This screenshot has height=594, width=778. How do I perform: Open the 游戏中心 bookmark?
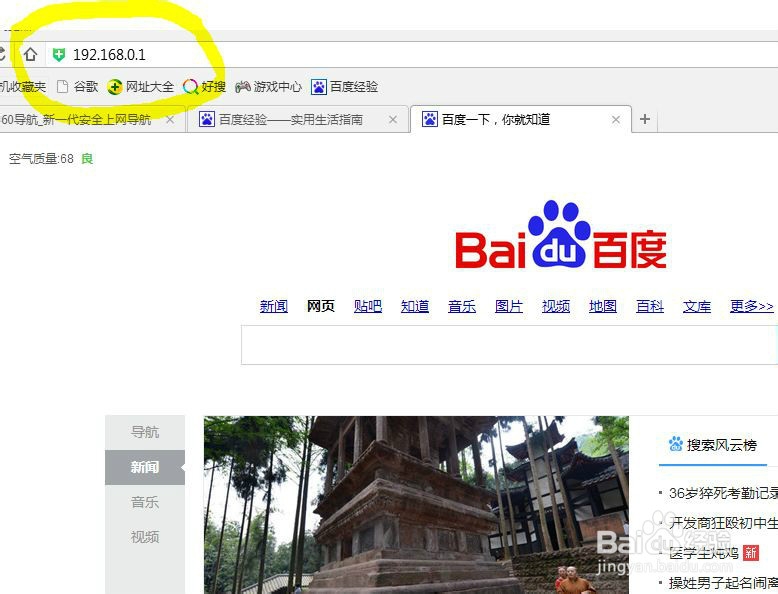pos(268,87)
